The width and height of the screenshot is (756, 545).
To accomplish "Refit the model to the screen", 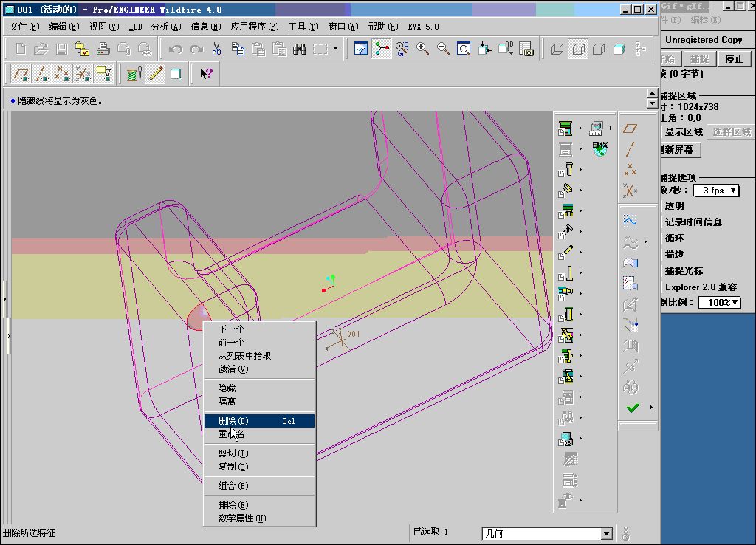I will click(464, 49).
